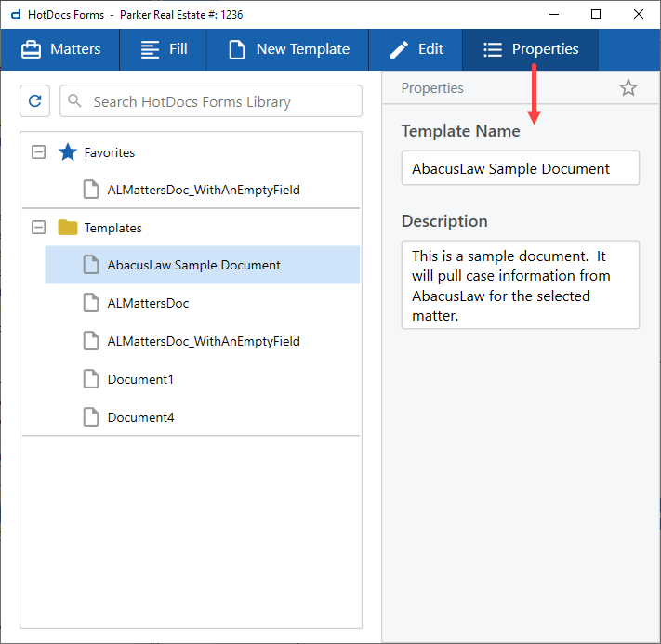Select the Templates folder label
The width and height of the screenshot is (661, 644).
point(112,228)
